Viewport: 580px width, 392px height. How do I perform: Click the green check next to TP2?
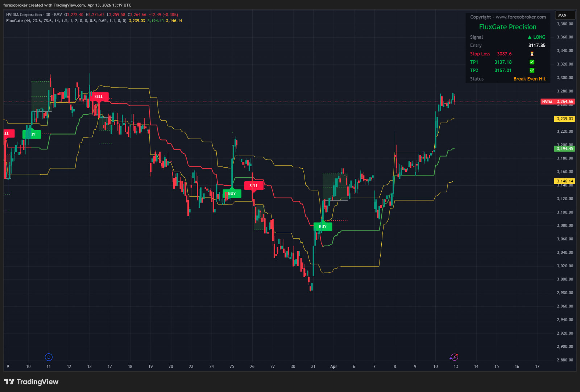(532, 70)
